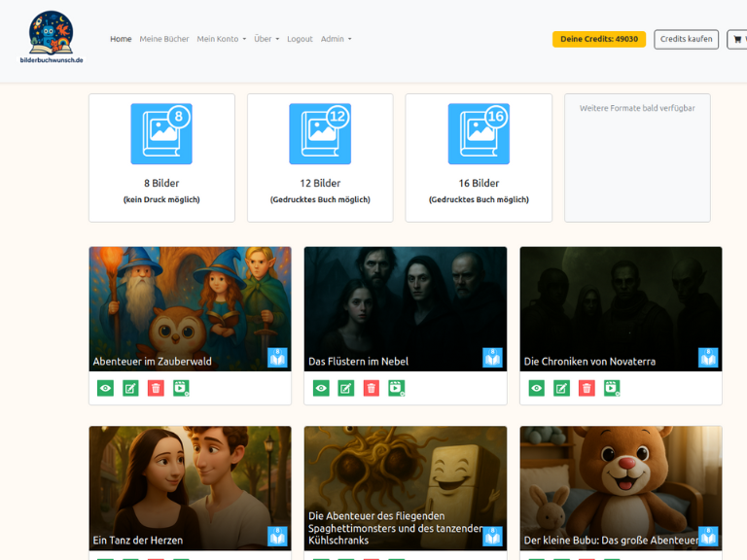Click book badge on Abenteuer im Zauberwald

pos(277,358)
